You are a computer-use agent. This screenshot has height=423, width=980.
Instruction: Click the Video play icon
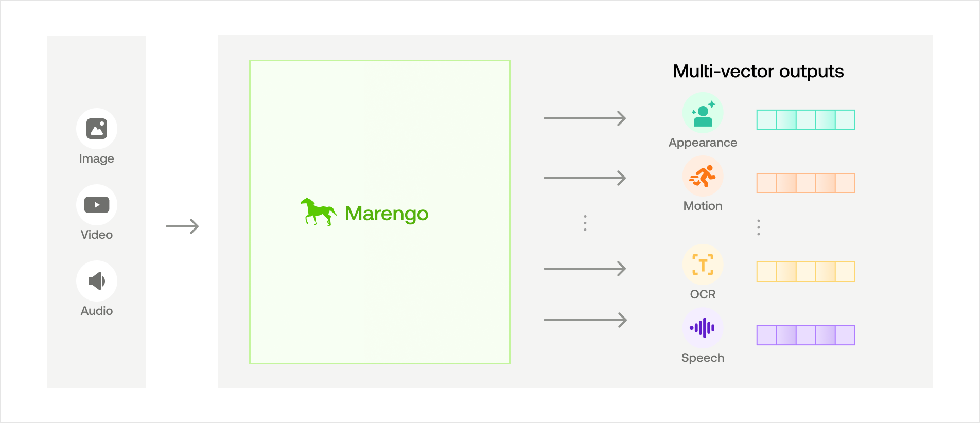(97, 205)
